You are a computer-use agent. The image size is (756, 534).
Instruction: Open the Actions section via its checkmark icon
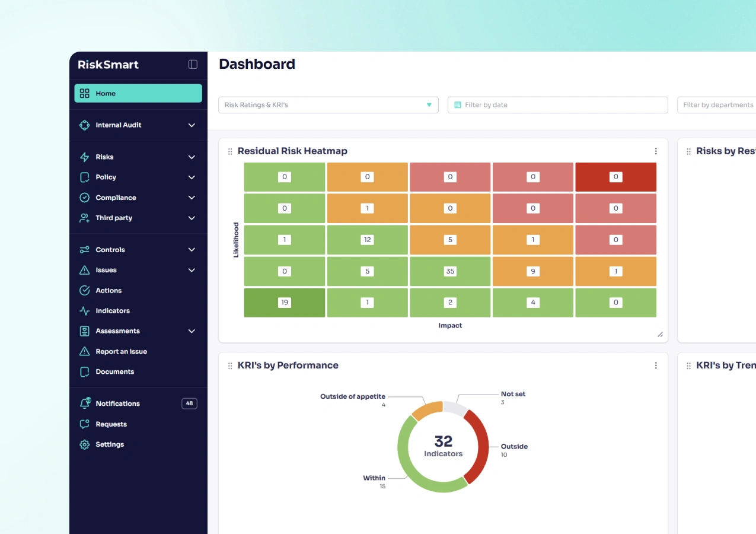tap(84, 290)
